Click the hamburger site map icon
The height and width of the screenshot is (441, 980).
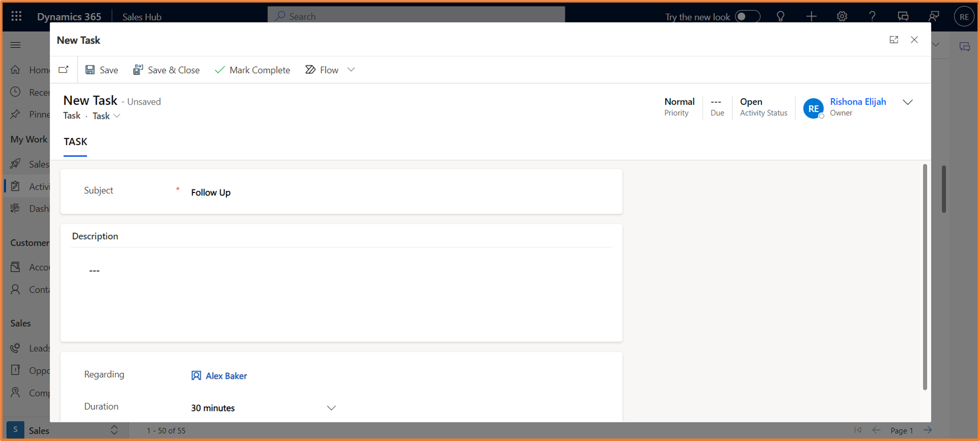(16, 45)
